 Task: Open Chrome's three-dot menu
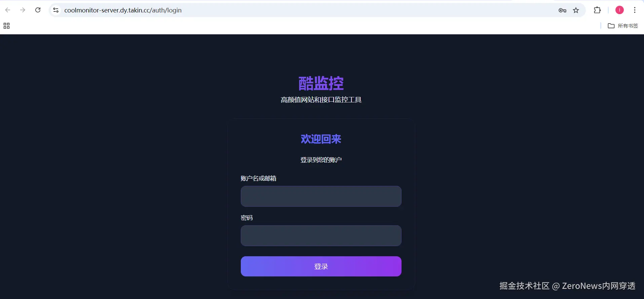[x=635, y=10]
